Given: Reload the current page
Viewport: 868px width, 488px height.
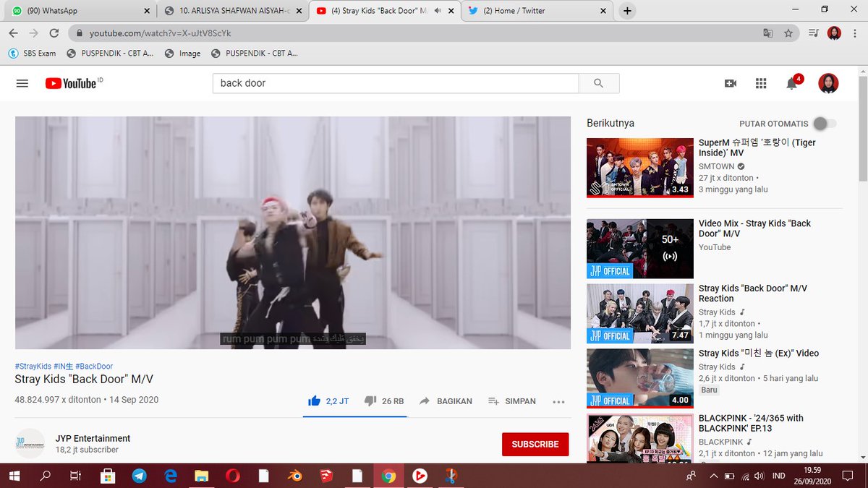Looking at the screenshot, I should pyautogui.click(x=54, y=33).
